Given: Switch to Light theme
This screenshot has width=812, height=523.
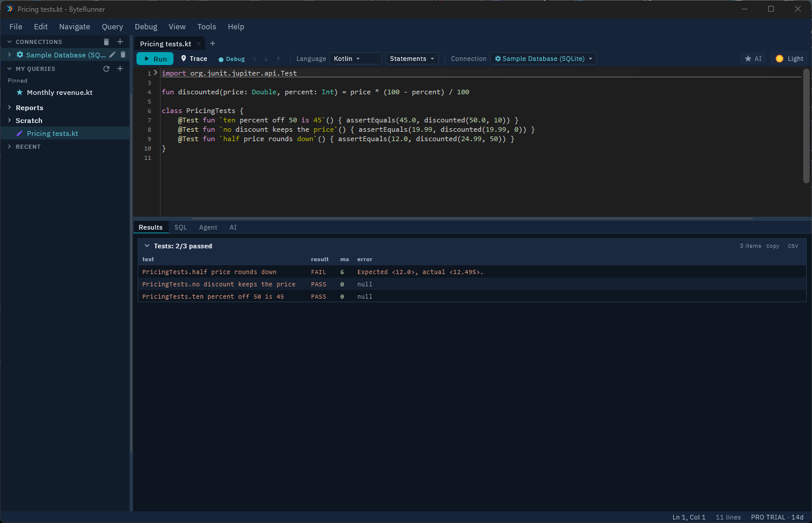Looking at the screenshot, I should point(789,59).
